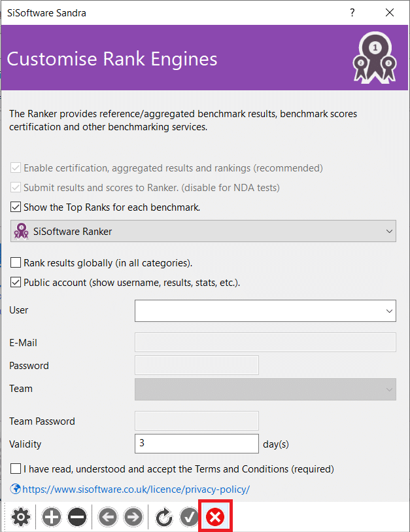Click the forward arrow icon

(133, 518)
